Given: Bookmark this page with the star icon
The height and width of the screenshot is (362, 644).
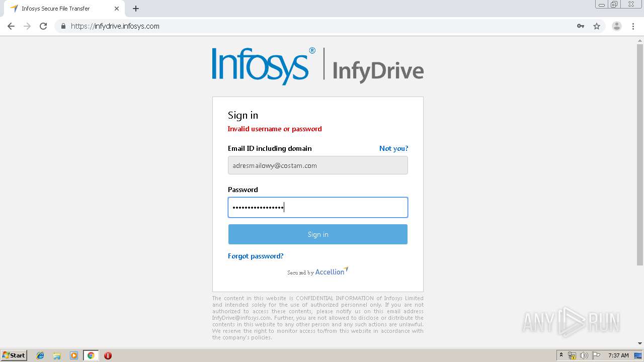Looking at the screenshot, I should 597,26.
